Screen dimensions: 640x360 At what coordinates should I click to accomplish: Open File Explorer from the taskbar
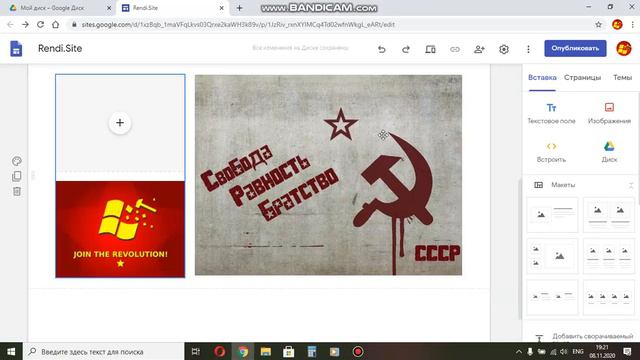click(266, 351)
